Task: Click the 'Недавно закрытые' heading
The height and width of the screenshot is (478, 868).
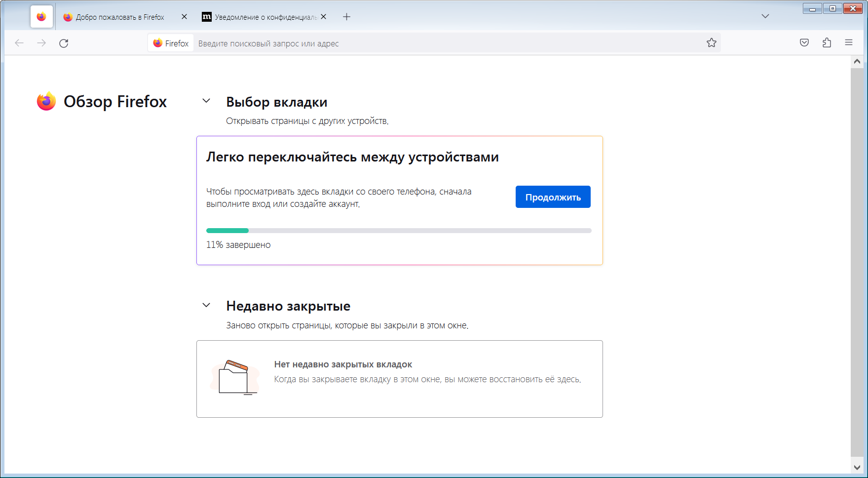Action: pos(288,306)
